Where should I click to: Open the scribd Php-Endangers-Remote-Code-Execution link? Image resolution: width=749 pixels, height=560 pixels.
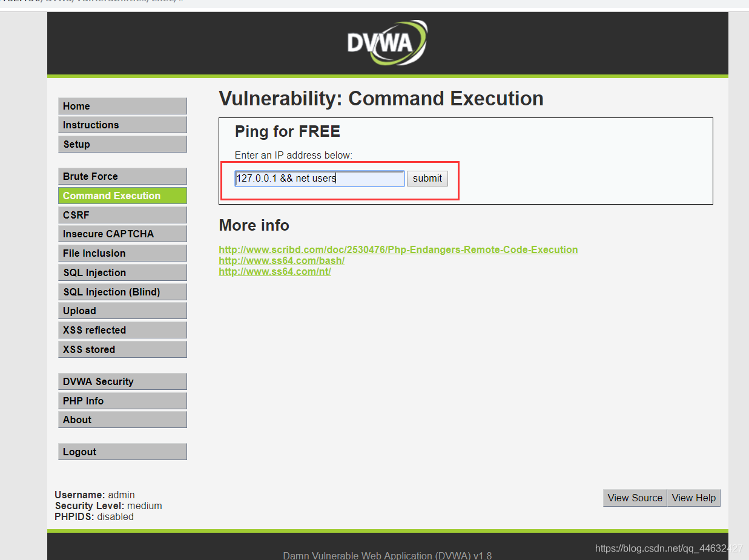tap(398, 249)
